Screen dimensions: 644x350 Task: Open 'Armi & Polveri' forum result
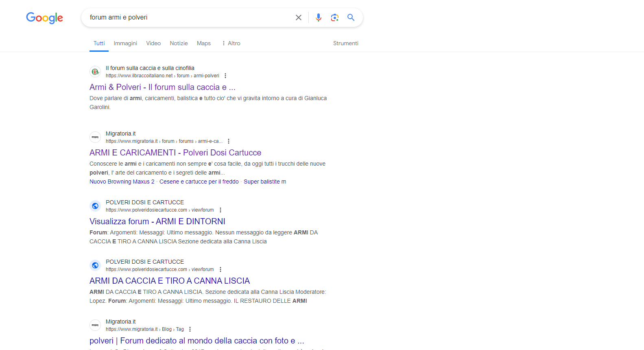click(x=162, y=87)
